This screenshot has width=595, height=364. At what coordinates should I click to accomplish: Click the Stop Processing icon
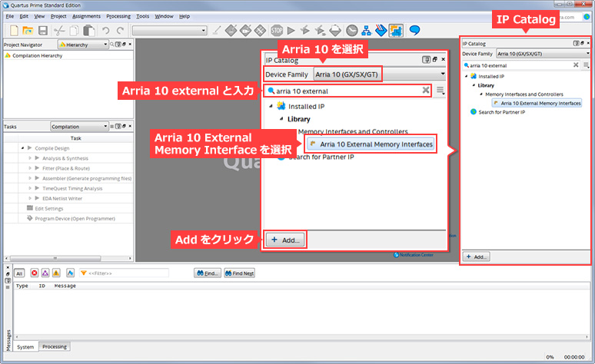pyautogui.click(x=277, y=31)
